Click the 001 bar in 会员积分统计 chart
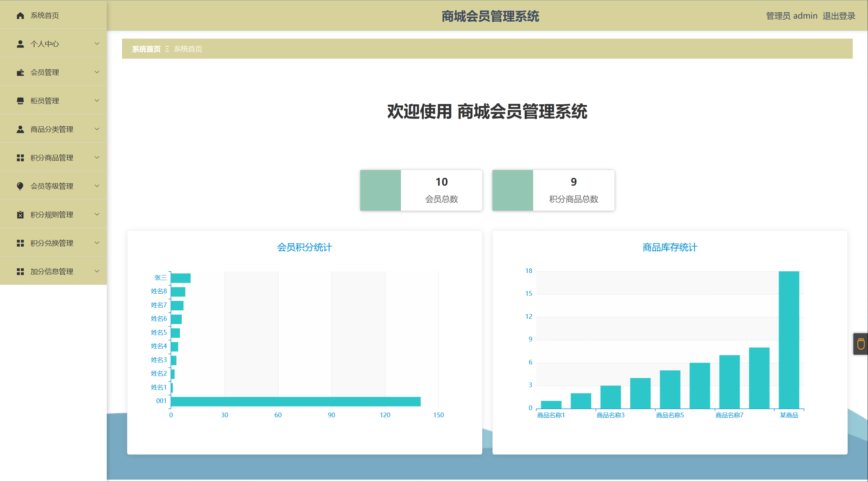The height and width of the screenshot is (482, 868). [296, 401]
